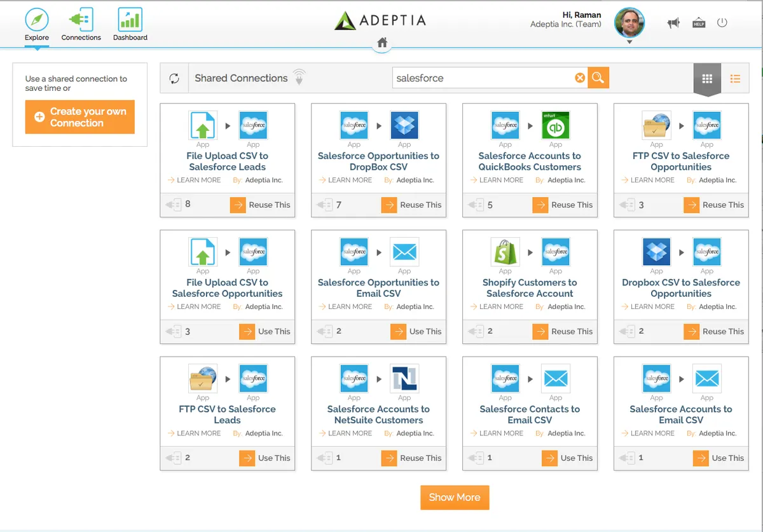Click Create your own Connection button
Screen dimensions: 763x532
point(80,117)
